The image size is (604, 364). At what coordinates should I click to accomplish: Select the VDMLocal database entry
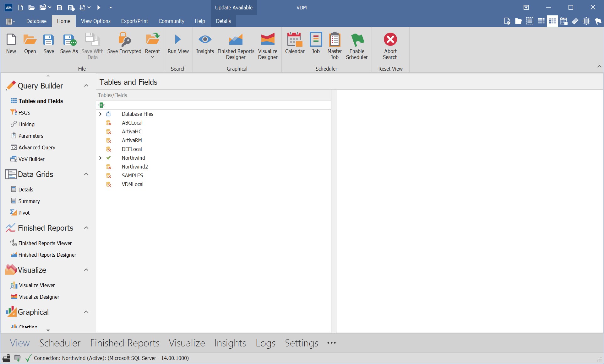click(x=133, y=184)
